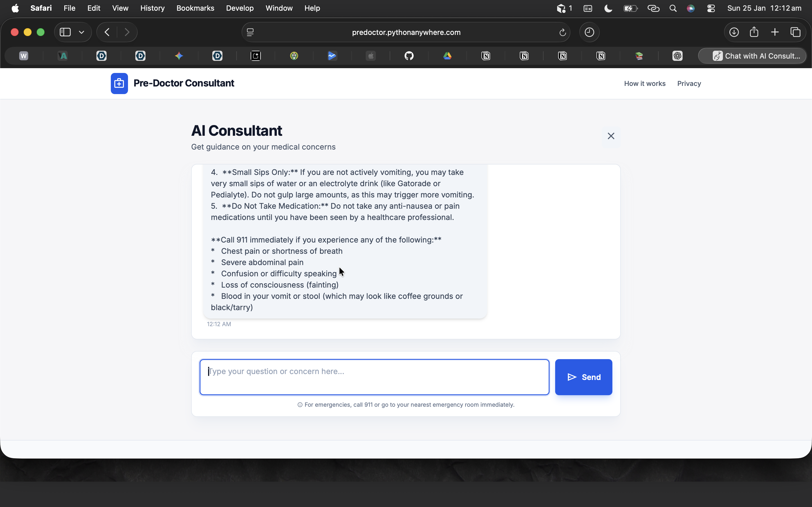Close the AI Consultant chat panel

pyautogui.click(x=611, y=136)
